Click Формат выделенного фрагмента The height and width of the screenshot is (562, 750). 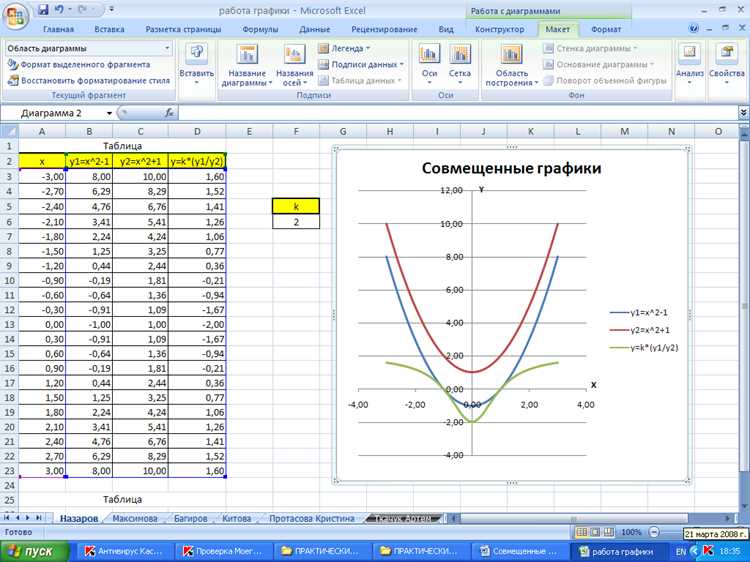tap(78, 65)
